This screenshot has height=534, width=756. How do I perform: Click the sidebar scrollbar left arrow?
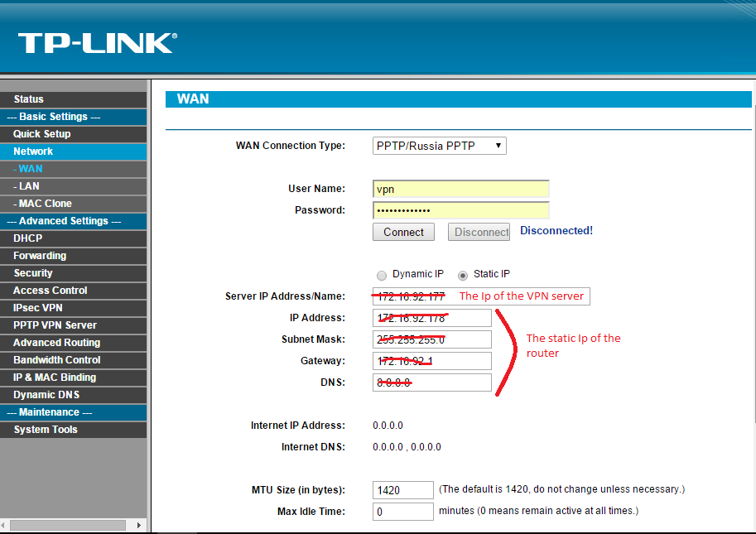tap(5, 525)
